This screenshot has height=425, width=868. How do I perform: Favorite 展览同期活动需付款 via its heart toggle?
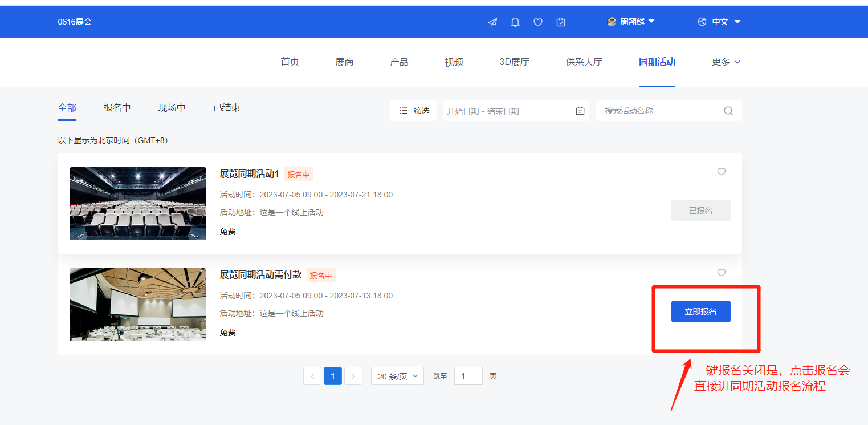[x=721, y=273]
